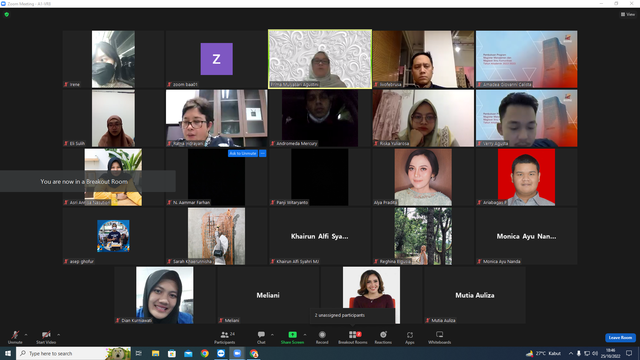Open Microsoft Store from the taskbar
This screenshot has width=640, height=360.
[172, 353]
